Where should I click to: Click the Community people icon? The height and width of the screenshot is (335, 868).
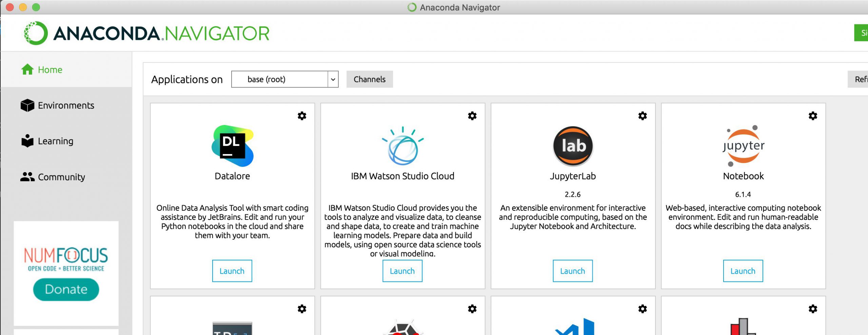[x=27, y=176]
